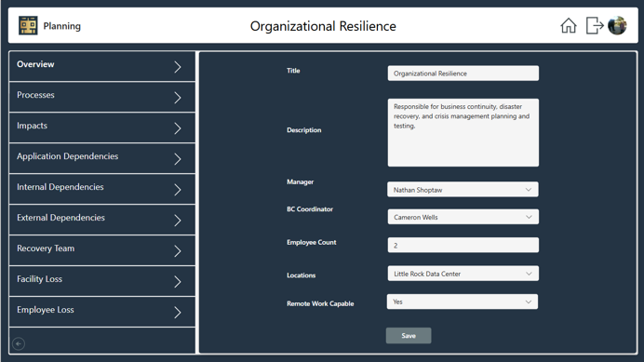Open the Employee Loss section

pos(101,312)
